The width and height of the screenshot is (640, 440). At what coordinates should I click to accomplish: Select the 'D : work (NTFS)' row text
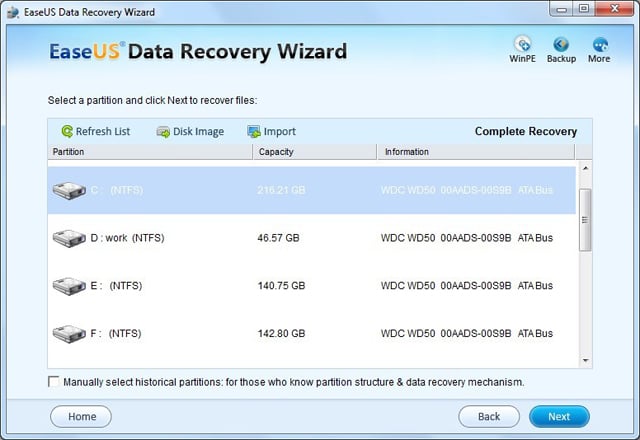pos(127,238)
